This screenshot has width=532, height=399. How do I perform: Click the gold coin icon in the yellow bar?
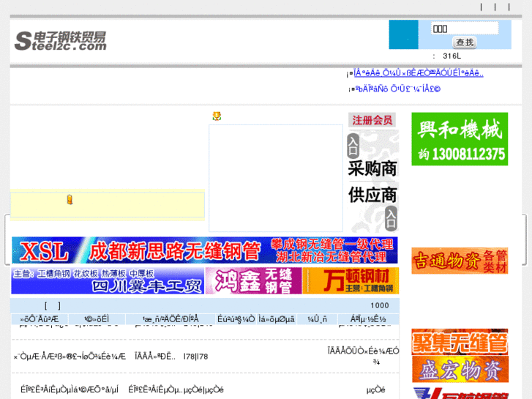click(70, 199)
